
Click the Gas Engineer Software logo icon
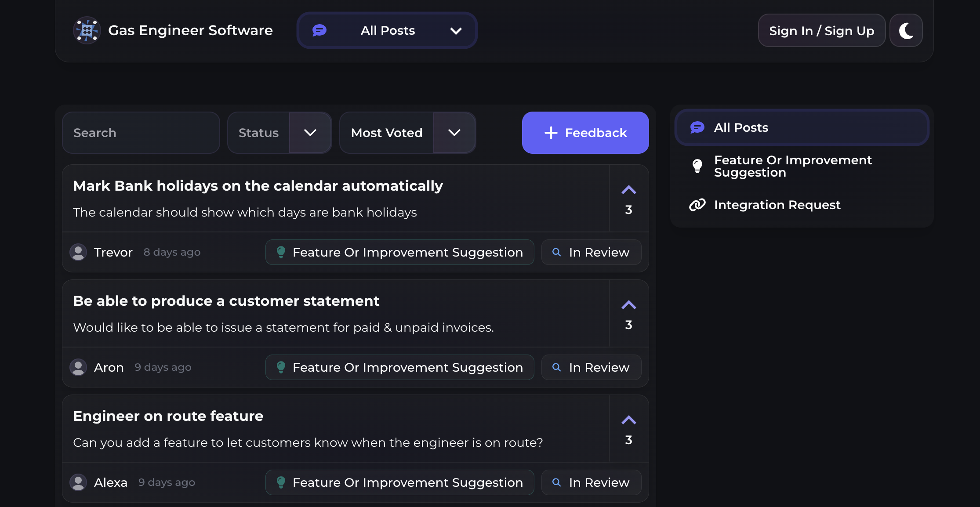tap(87, 30)
